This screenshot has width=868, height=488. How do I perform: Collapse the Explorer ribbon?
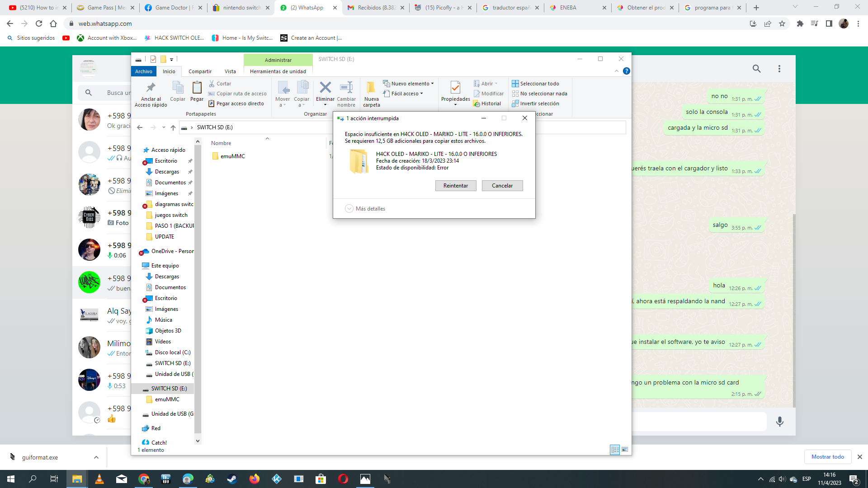(617, 71)
